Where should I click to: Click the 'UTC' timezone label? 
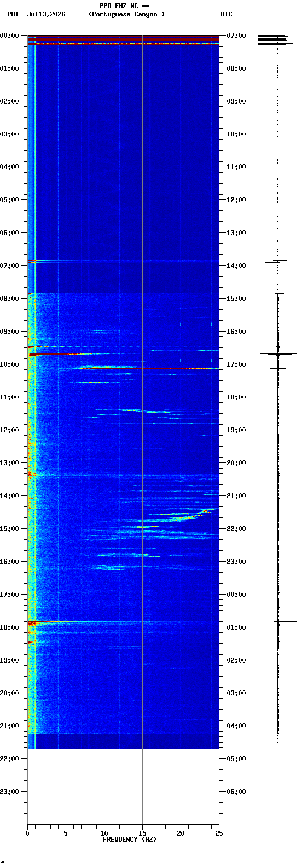[226, 14]
